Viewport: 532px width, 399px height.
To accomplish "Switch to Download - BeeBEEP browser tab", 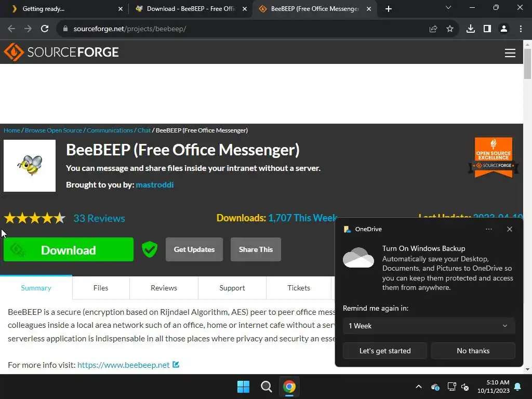I will [x=190, y=9].
